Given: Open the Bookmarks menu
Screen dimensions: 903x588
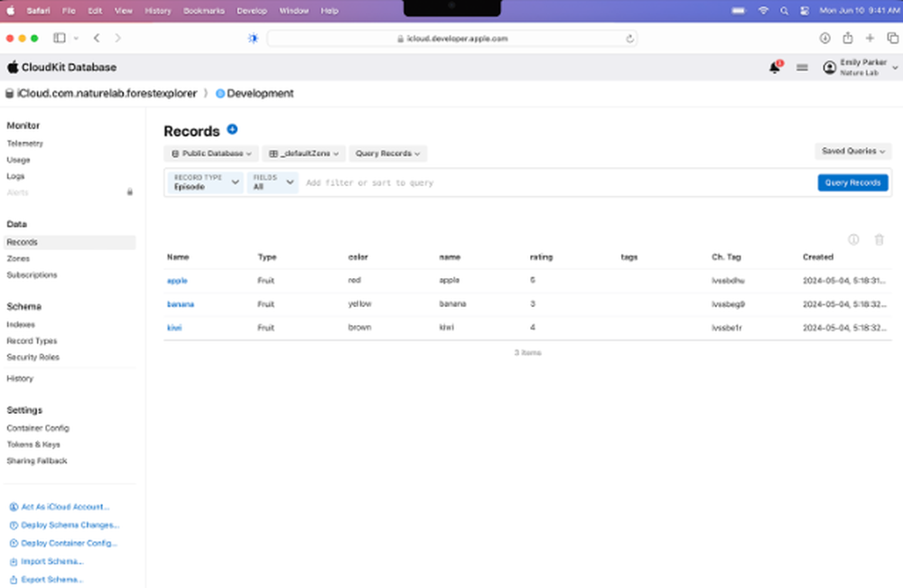Looking at the screenshot, I should point(204,10).
